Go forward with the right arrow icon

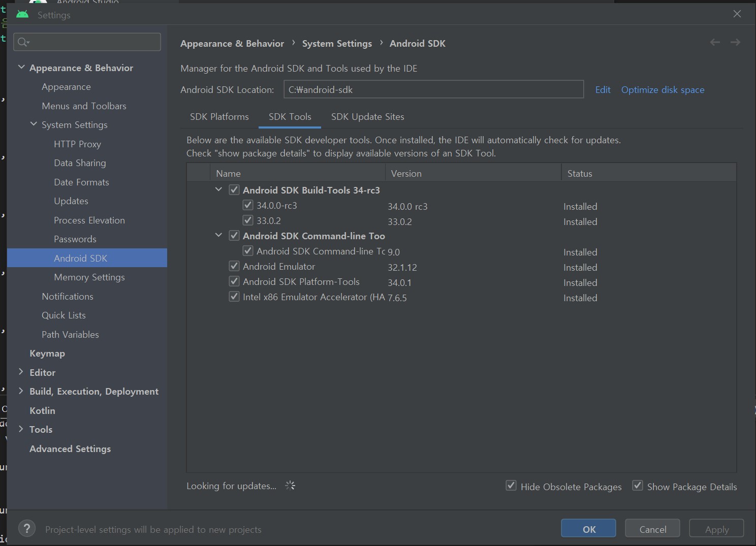tap(735, 42)
